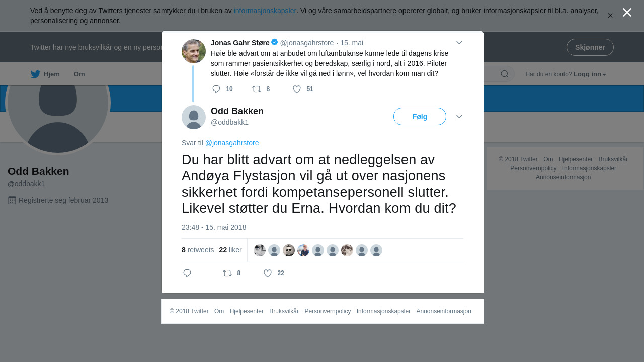644x362 pixels.
Task: Open Twitter bird Hjem link
Action: pos(45,74)
